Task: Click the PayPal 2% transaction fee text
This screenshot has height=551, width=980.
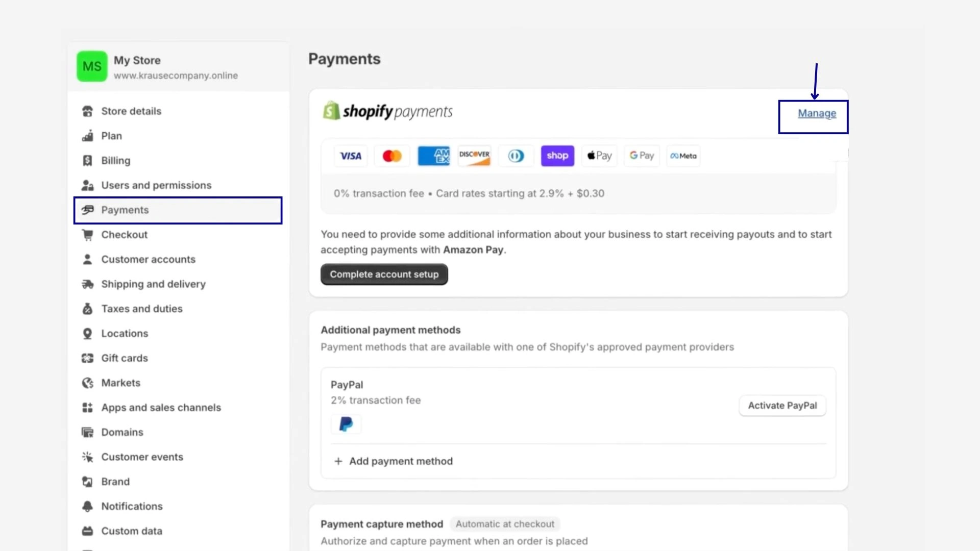Action: (x=376, y=400)
